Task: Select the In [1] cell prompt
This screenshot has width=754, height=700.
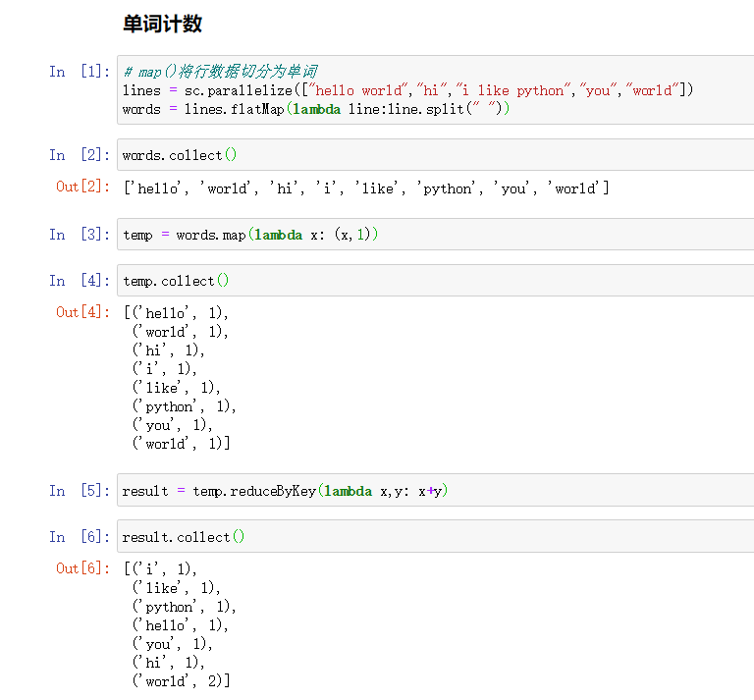Action: pyautogui.click(x=80, y=72)
